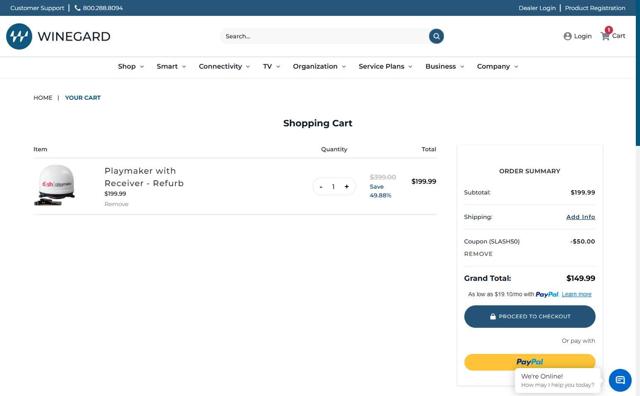Viewport: 640px width, 396px height.
Task: Click the We're Online chat popup
Action: (x=557, y=380)
